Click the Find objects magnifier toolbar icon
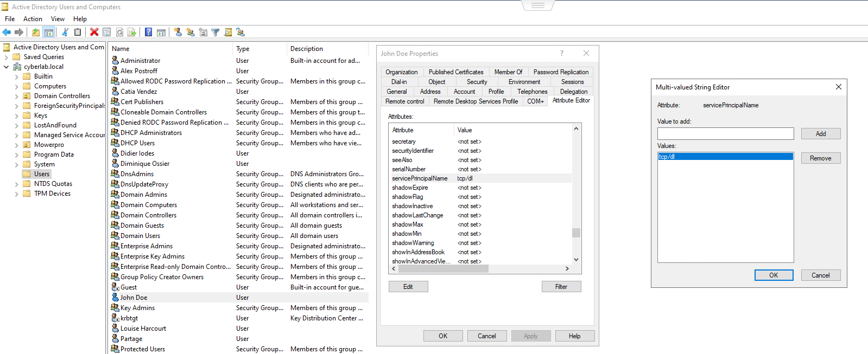The image size is (868, 354). click(228, 33)
